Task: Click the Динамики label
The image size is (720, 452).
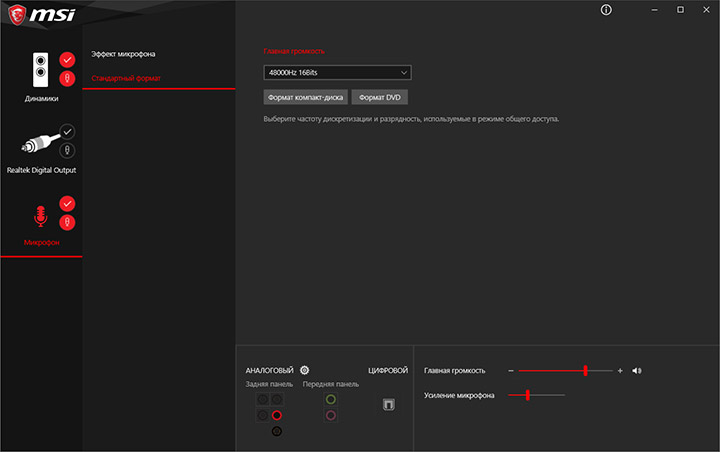Action: (x=41, y=98)
